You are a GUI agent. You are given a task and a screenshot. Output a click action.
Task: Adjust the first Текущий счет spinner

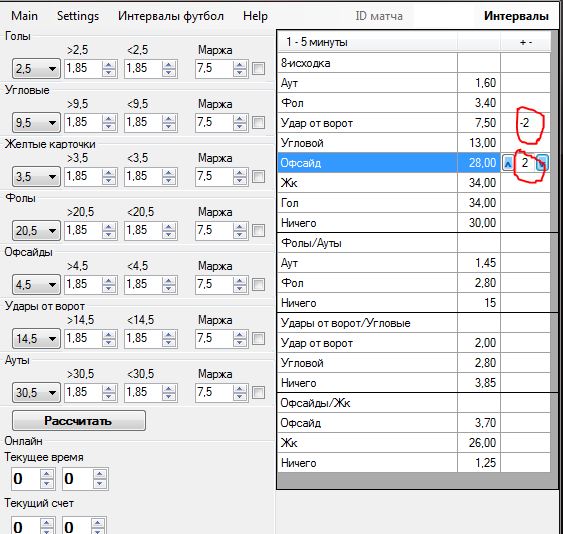point(47,526)
